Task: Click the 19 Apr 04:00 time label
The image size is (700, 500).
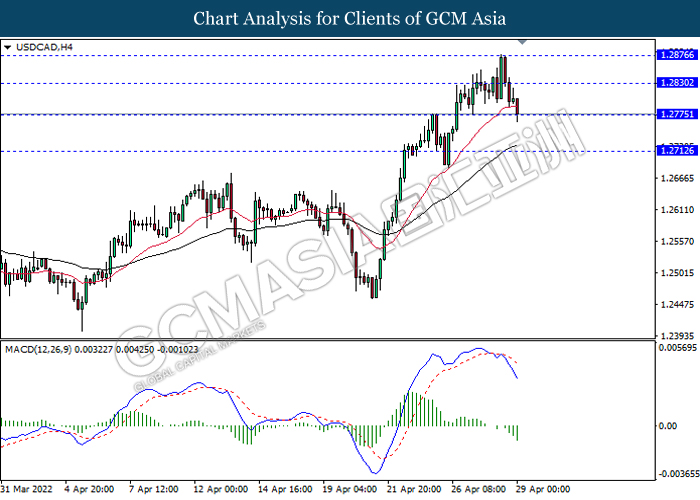Action: [350, 489]
